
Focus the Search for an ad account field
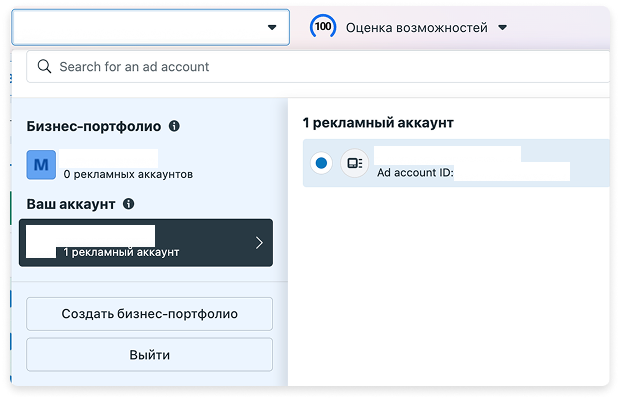(x=318, y=66)
